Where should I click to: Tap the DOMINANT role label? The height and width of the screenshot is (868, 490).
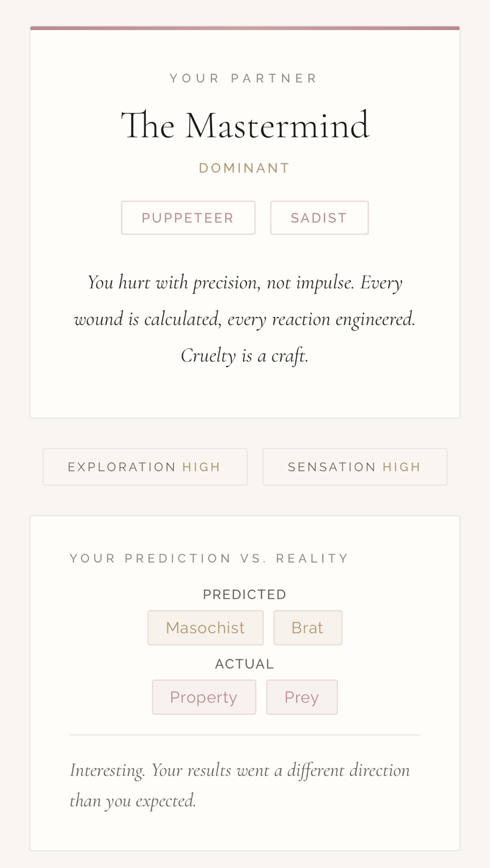[245, 168]
